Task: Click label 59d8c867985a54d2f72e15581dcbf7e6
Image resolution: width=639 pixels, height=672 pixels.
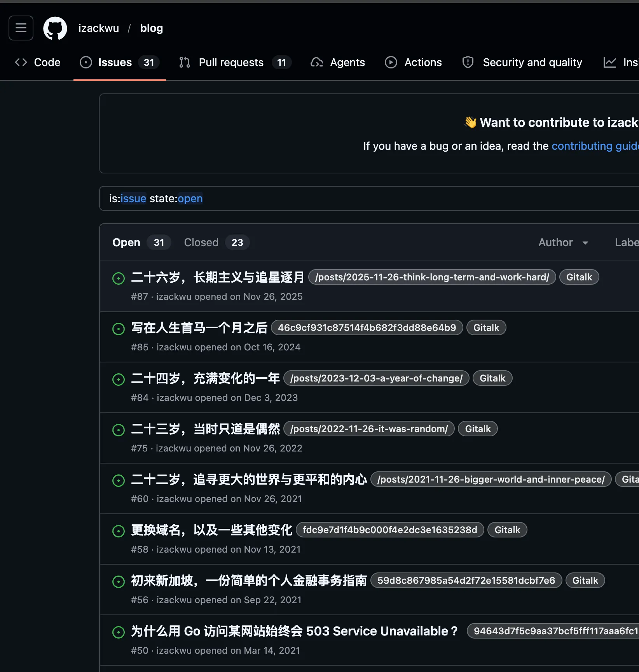Action: tap(466, 580)
